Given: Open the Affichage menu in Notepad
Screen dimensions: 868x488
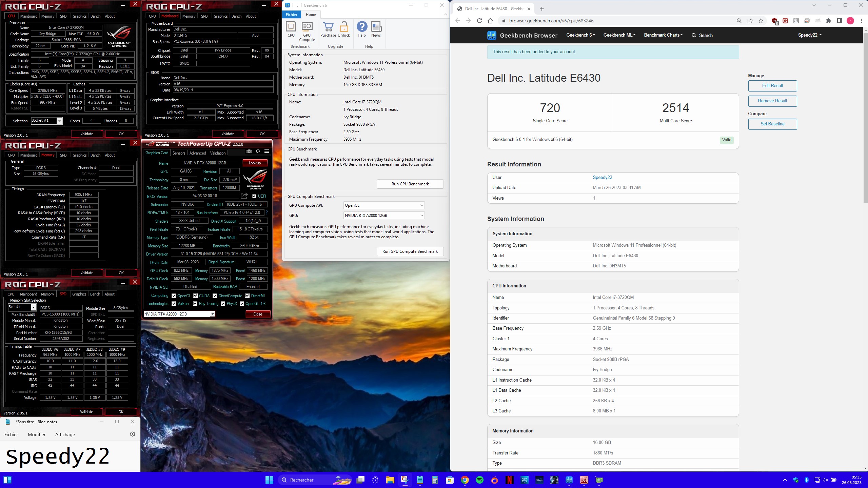Looking at the screenshot, I should click(x=65, y=434).
